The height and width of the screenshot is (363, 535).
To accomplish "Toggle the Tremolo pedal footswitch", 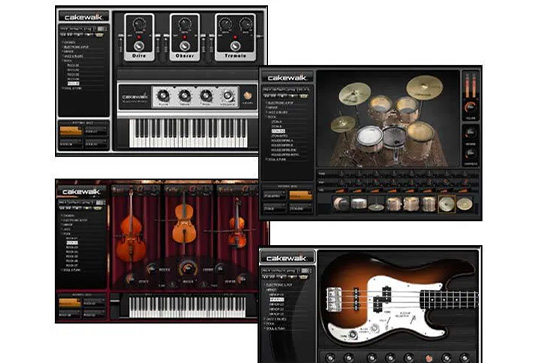I will click(x=235, y=46).
